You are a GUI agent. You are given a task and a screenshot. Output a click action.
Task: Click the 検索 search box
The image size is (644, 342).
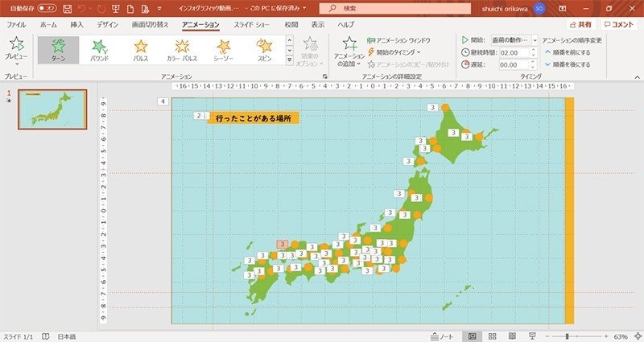(395, 8)
